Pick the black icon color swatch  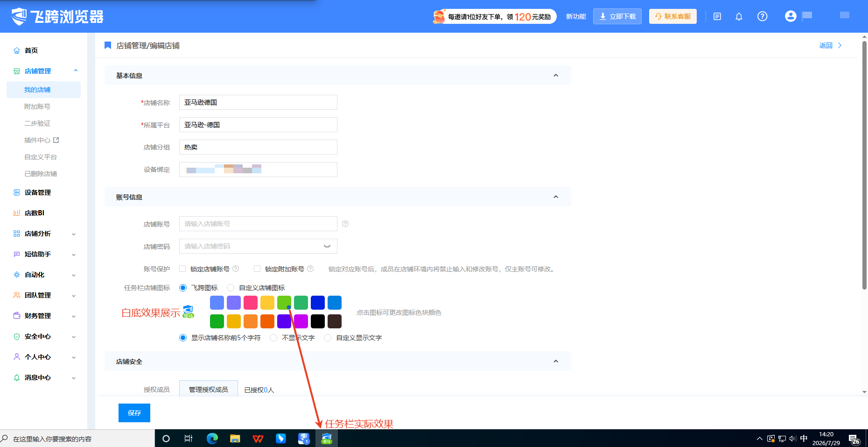[318, 321]
